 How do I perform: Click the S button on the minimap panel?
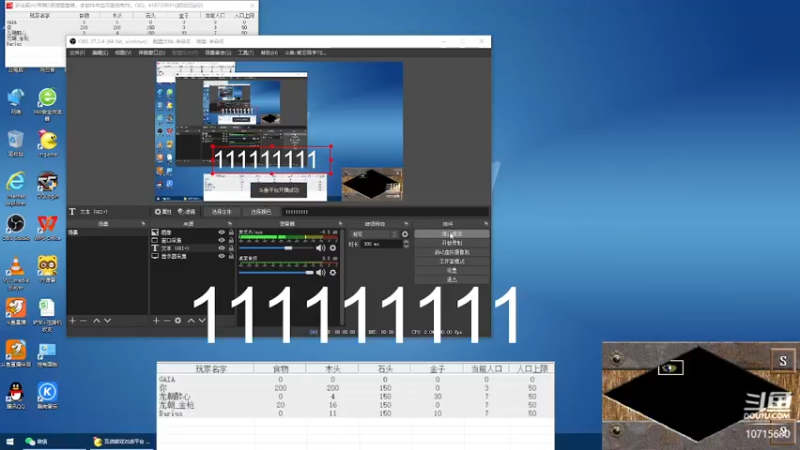783,361
